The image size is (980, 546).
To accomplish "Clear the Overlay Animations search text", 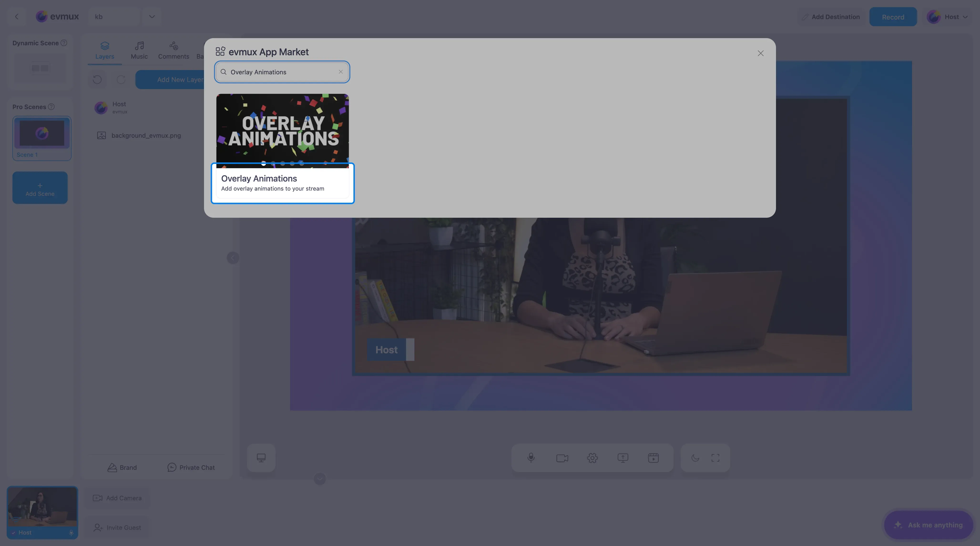I will tap(341, 72).
